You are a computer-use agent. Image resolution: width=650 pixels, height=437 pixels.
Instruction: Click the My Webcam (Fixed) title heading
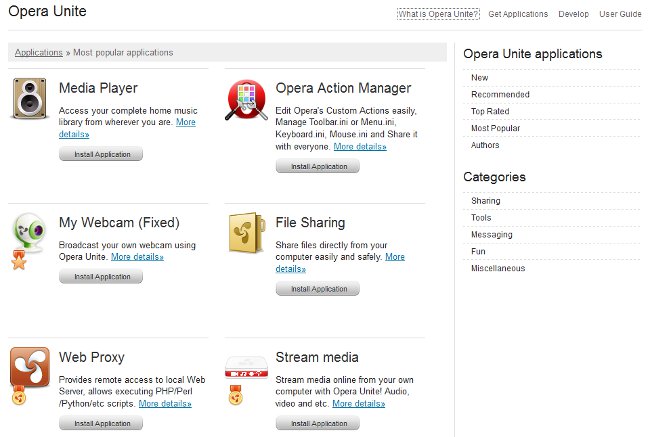click(x=119, y=223)
